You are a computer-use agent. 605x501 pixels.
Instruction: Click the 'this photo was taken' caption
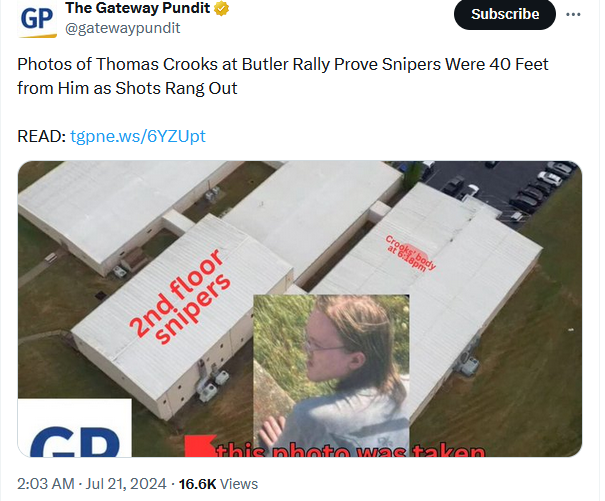click(x=350, y=450)
